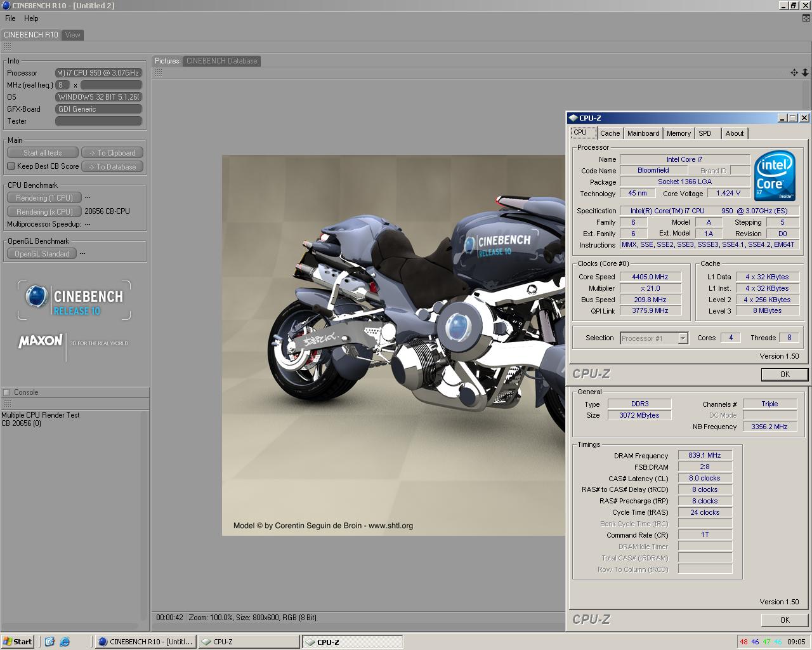Click the GFX-Board field
This screenshot has height=650, width=812.
pyautogui.click(x=98, y=109)
